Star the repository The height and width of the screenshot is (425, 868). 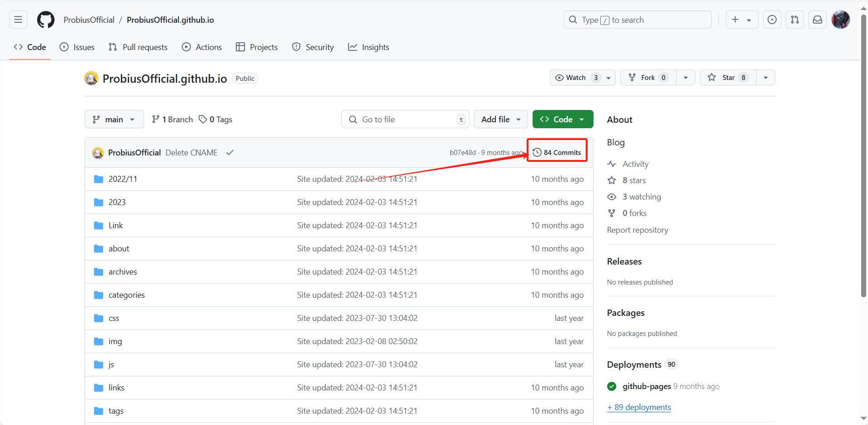[728, 78]
